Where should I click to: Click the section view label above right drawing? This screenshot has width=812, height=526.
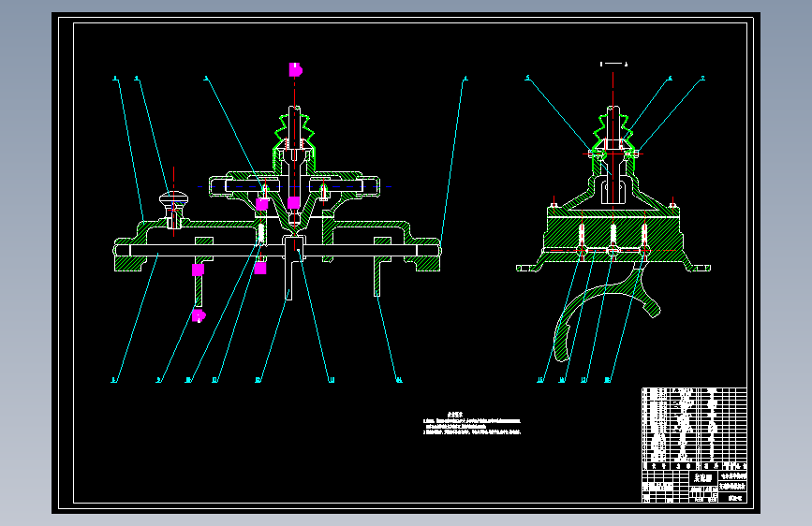(x=613, y=64)
